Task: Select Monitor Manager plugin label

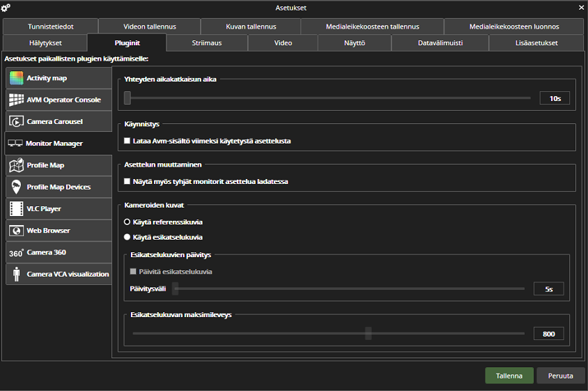Action: pos(54,144)
